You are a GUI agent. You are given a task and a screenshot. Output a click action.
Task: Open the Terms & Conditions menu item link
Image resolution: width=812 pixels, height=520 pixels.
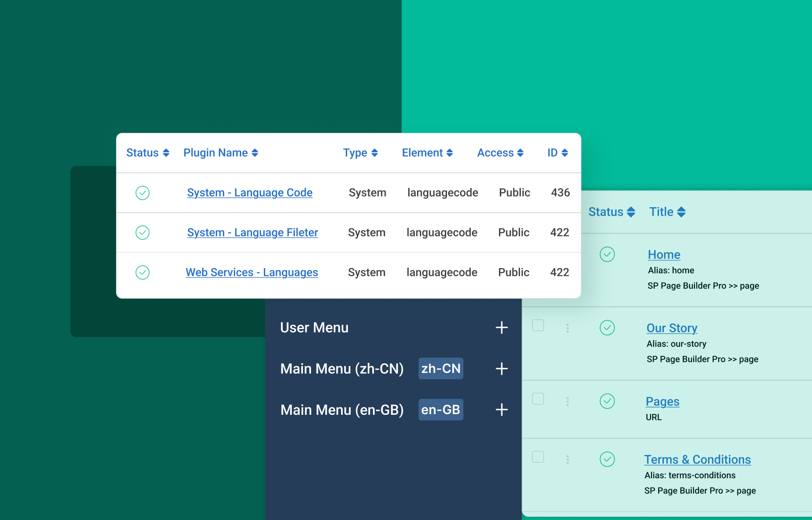coord(698,459)
